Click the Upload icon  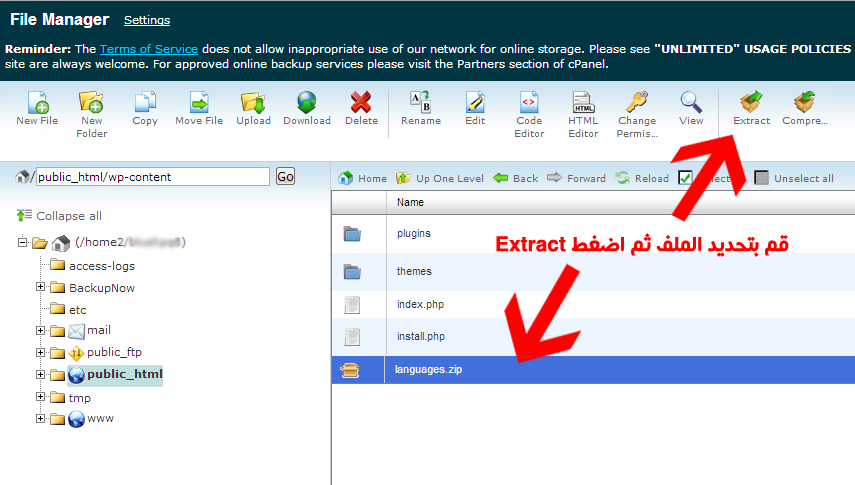253,103
